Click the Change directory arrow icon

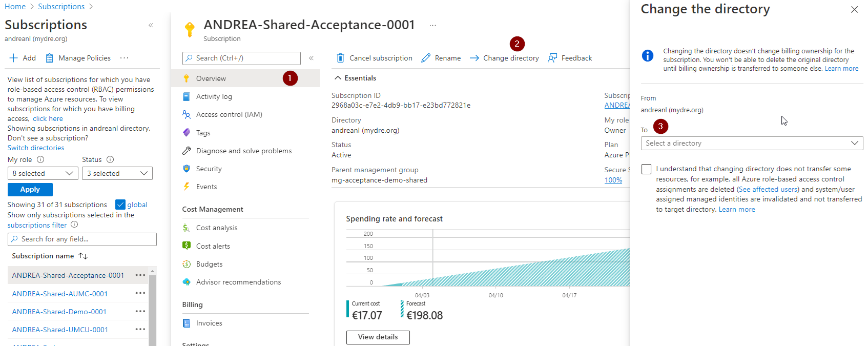[474, 58]
